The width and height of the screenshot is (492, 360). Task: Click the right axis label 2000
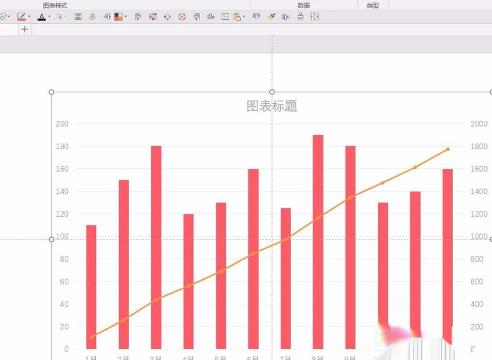(479, 124)
